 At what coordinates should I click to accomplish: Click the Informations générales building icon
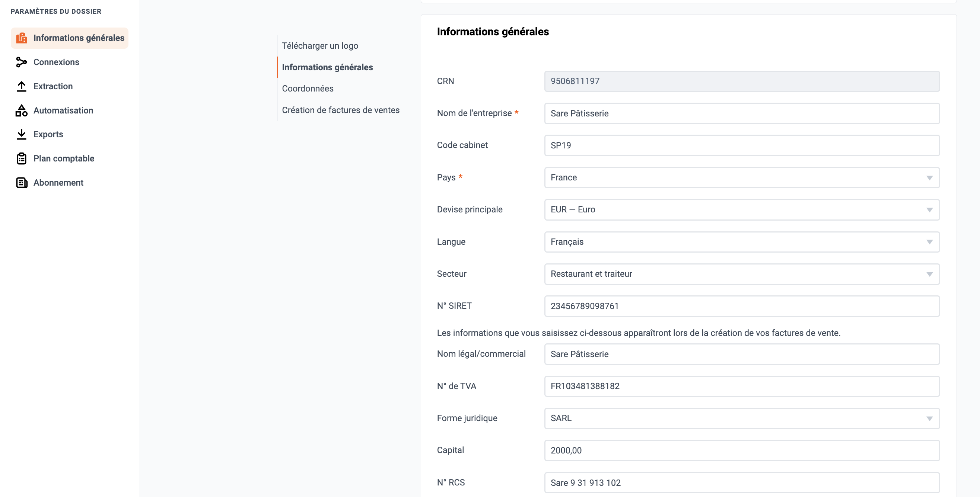click(22, 38)
